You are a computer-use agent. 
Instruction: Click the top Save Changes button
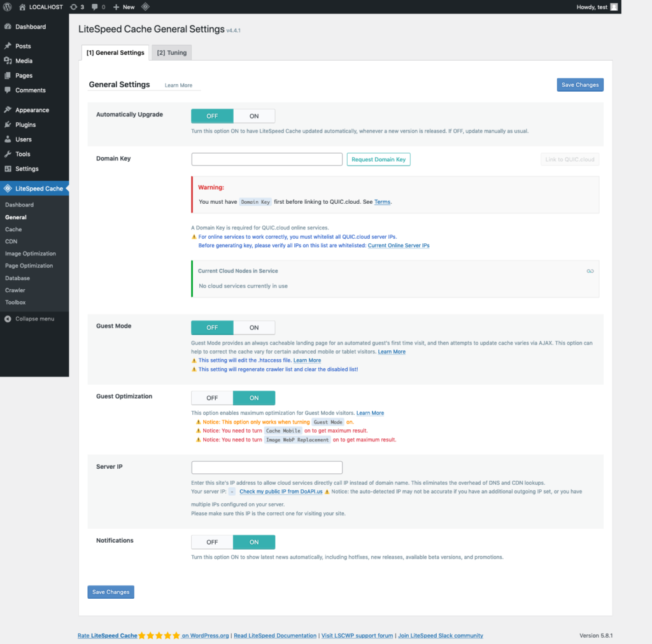tap(580, 85)
